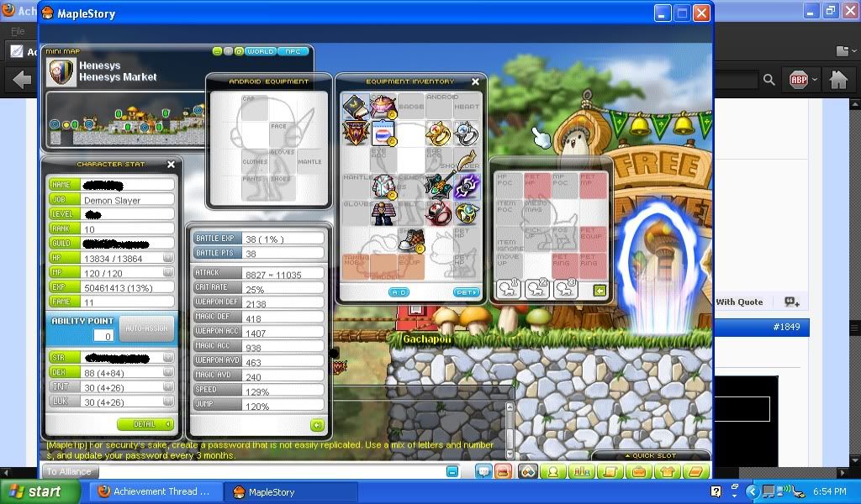
Task: Select pet slot 3 button
Action: click(x=565, y=288)
